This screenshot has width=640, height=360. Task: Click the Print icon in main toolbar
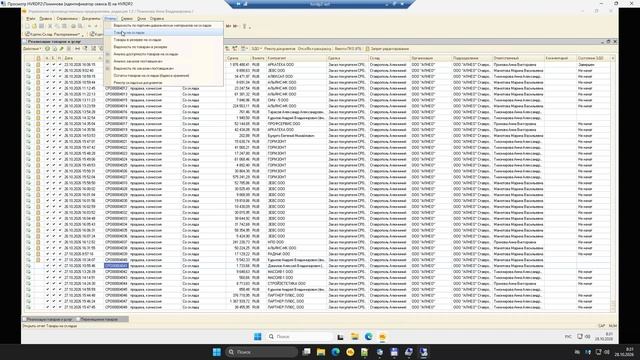[x=73, y=27]
